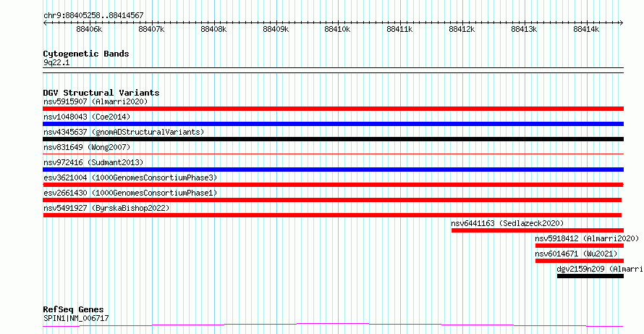Select the blue nsv972416 variant bar
The width and height of the screenshot is (644, 334).
click(x=334, y=170)
